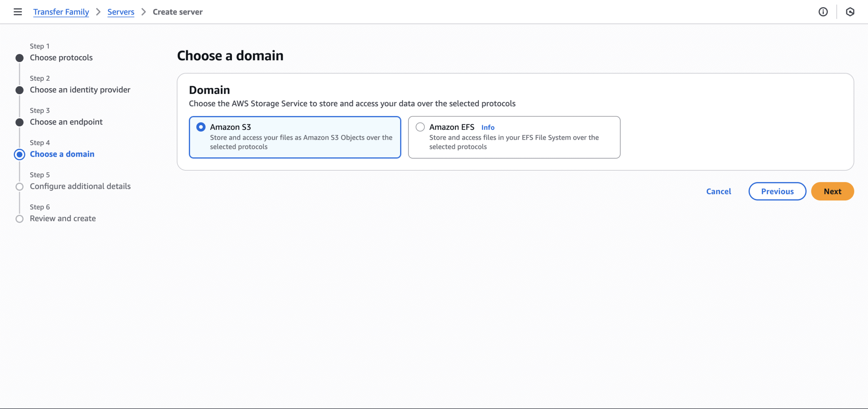Navigate to Servers breadcrumb link
This screenshot has height=409, width=868.
click(x=121, y=12)
